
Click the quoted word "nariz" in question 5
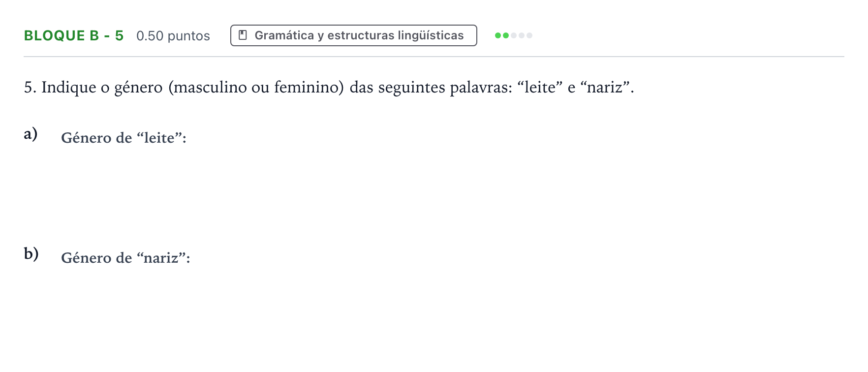[x=605, y=87]
